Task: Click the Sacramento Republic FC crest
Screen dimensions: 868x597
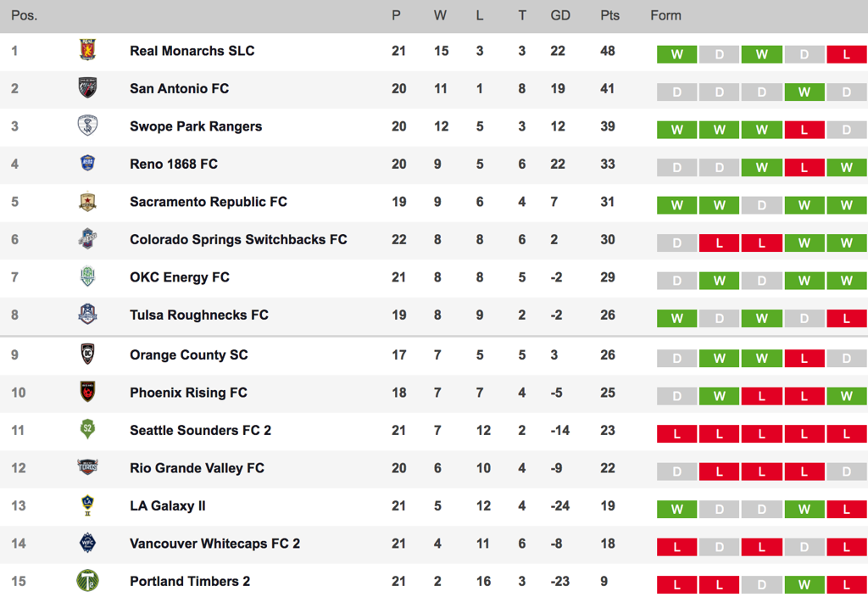Action: [87, 201]
